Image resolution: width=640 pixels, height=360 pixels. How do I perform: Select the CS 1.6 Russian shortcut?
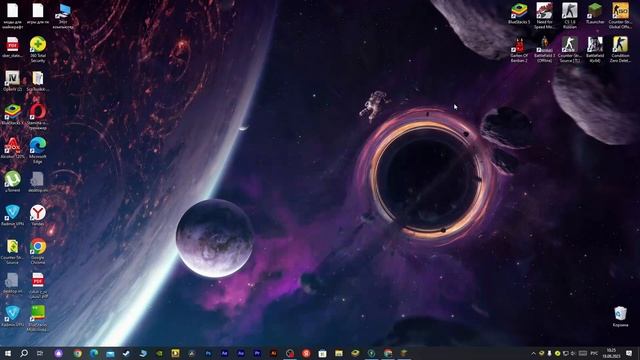pos(570,16)
